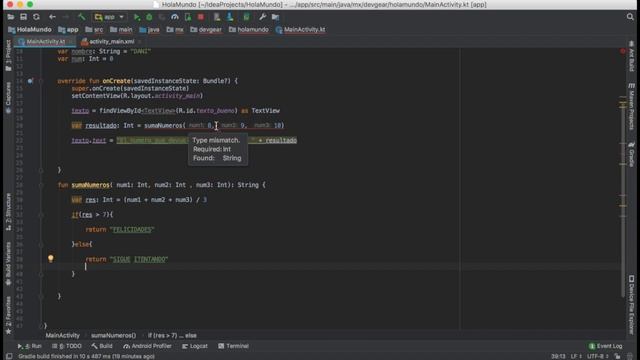This screenshot has width=640, height=360.
Task: Open the app run configuration dropdown
Action: [109, 17]
